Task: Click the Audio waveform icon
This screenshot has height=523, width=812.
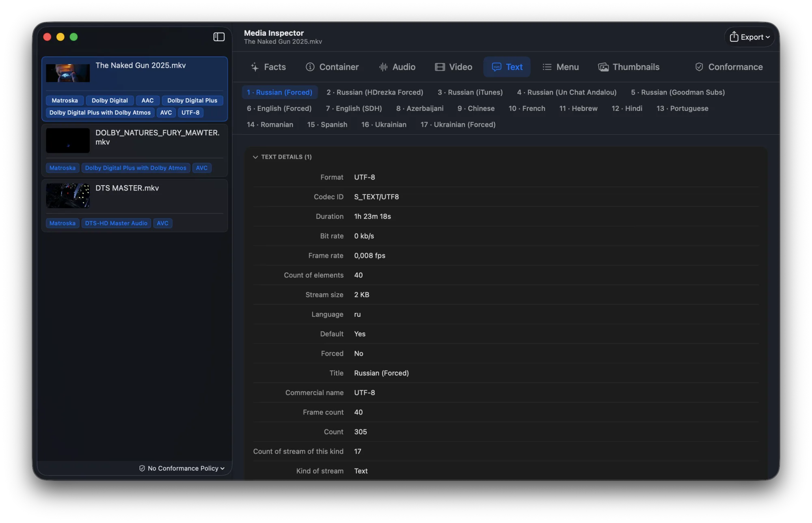Action: pyautogui.click(x=383, y=67)
